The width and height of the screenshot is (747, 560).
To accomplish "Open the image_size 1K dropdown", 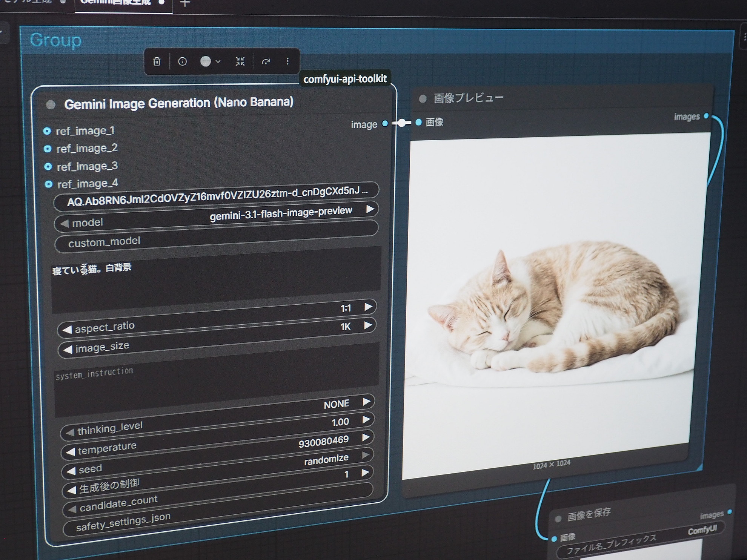I will click(346, 327).
